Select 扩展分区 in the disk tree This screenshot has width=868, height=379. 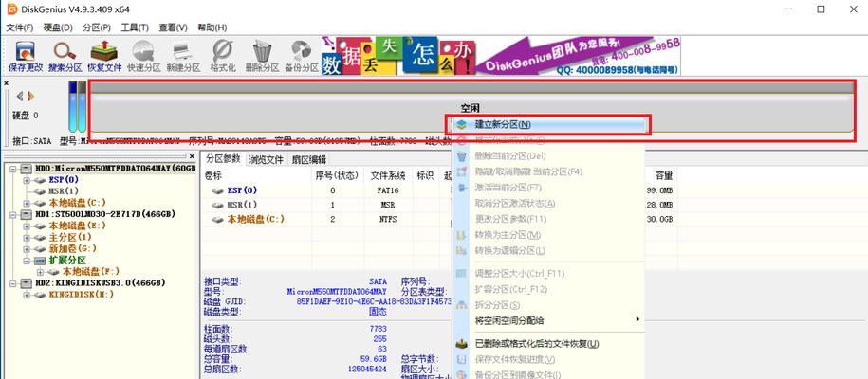[x=67, y=260]
